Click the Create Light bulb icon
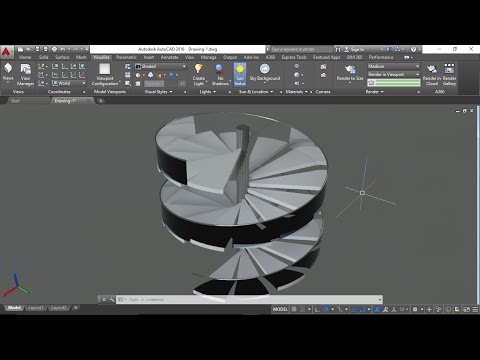480x360 pixels. 199,69
